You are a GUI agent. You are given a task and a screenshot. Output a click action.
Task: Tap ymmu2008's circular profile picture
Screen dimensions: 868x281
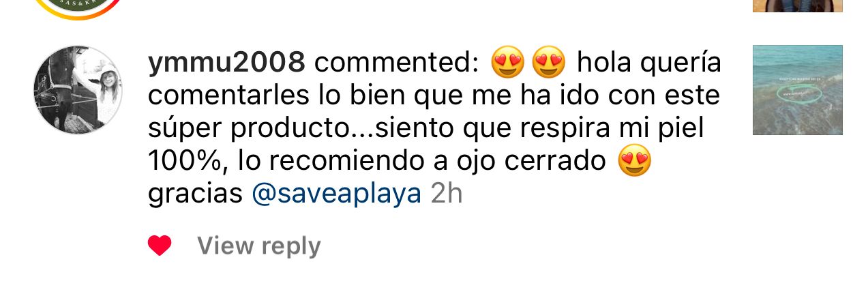click(x=78, y=90)
